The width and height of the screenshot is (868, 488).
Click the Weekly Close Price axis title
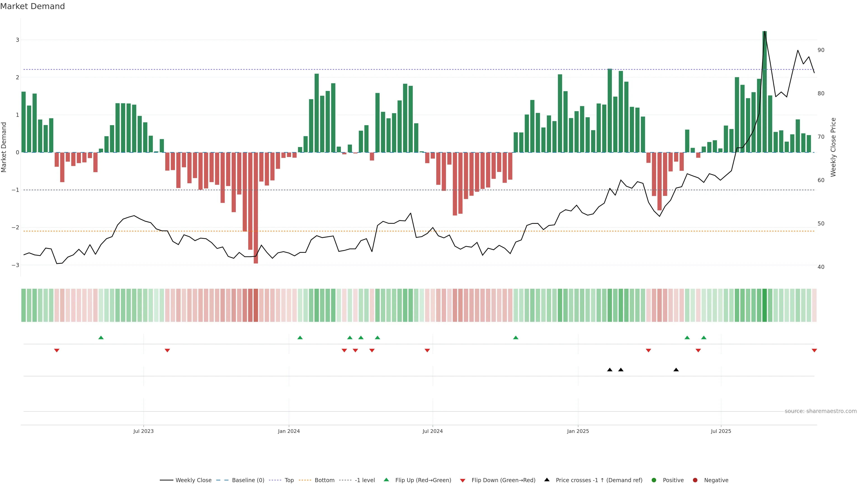(x=833, y=147)
